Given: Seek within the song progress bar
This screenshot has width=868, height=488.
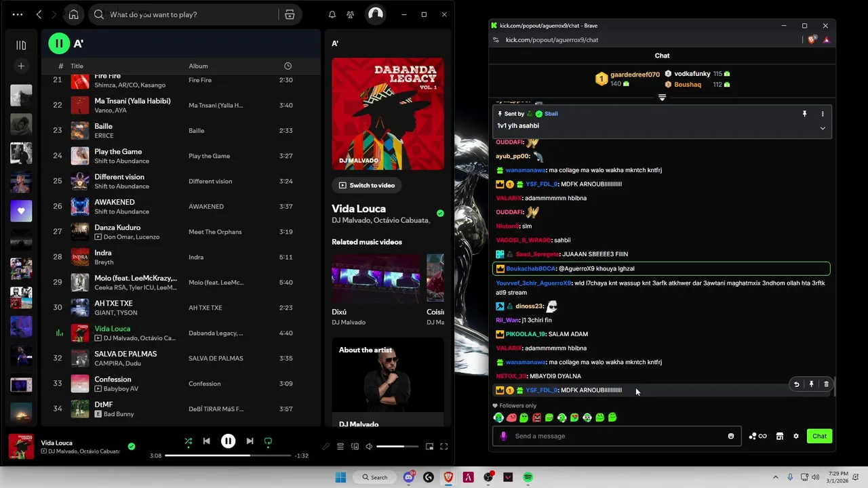Looking at the screenshot, I should [228, 455].
